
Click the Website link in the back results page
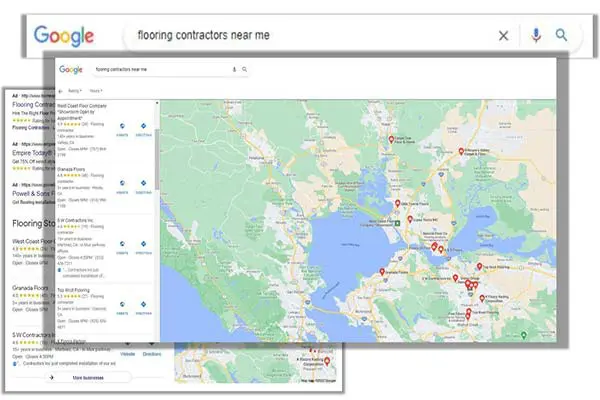[x=128, y=354]
